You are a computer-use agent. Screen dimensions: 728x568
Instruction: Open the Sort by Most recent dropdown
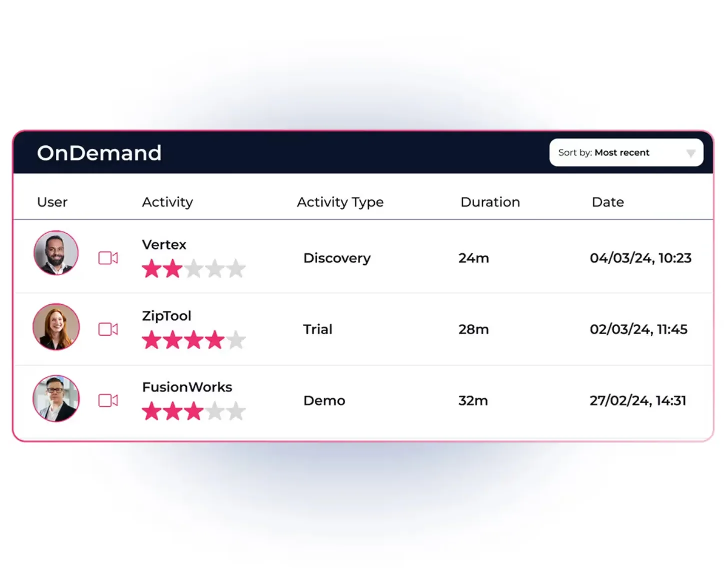click(x=626, y=152)
